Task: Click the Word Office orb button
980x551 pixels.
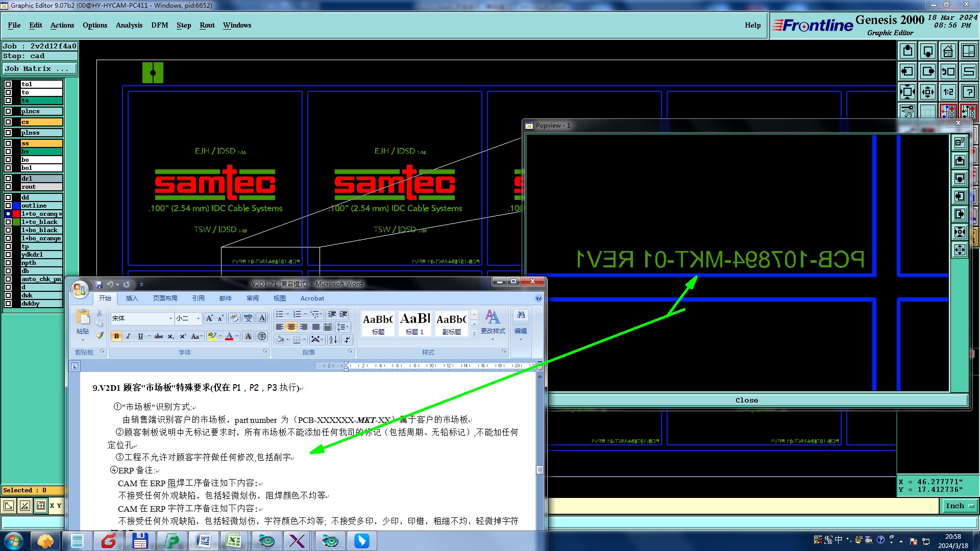Action: click(x=80, y=290)
